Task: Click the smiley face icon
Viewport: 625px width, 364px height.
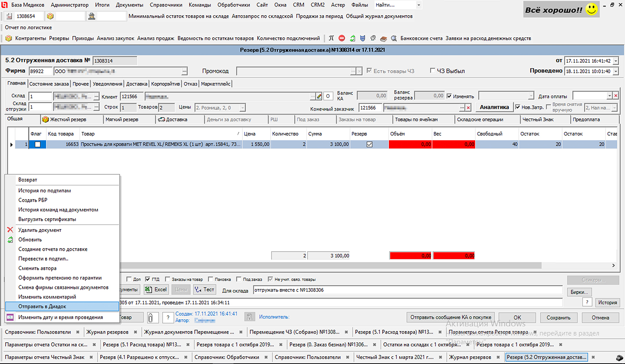Action: [592, 10]
